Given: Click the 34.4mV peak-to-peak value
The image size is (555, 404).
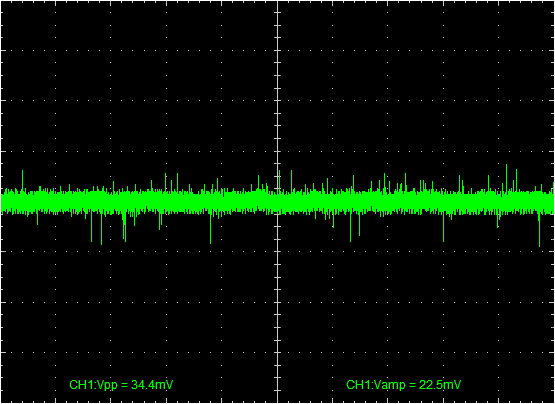Looking at the screenshot, I should 152,385.
